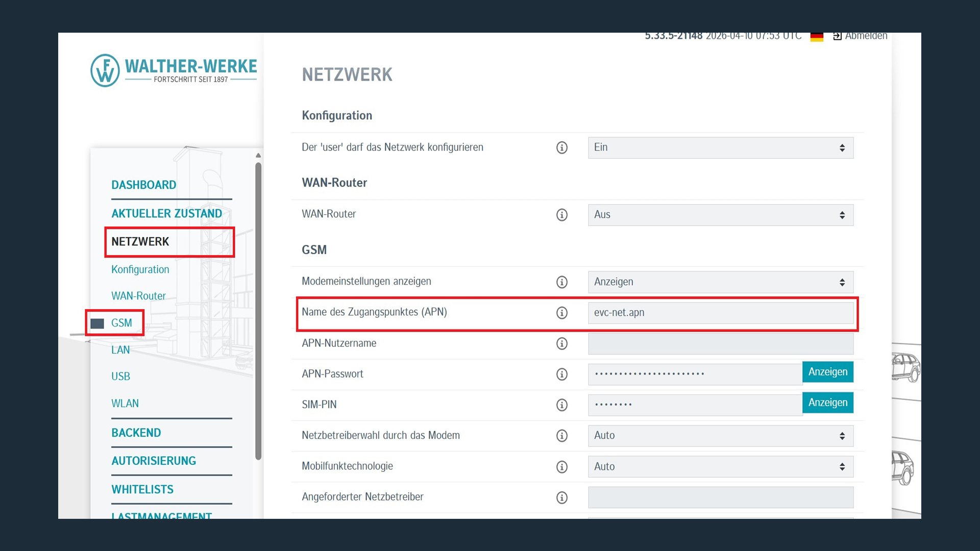Open the DASHBOARD menu section
The width and height of the screenshot is (980, 551).
[144, 185]
